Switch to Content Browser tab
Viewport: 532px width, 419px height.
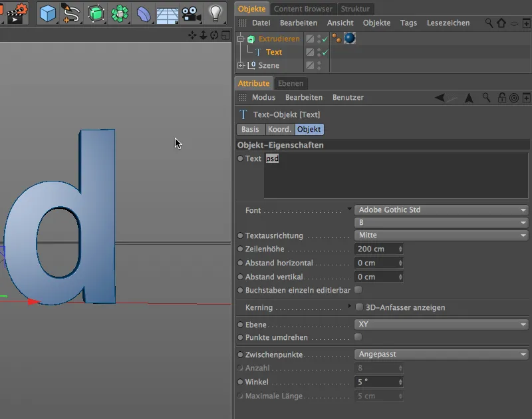pyautogui.click(x=303, y=9)
